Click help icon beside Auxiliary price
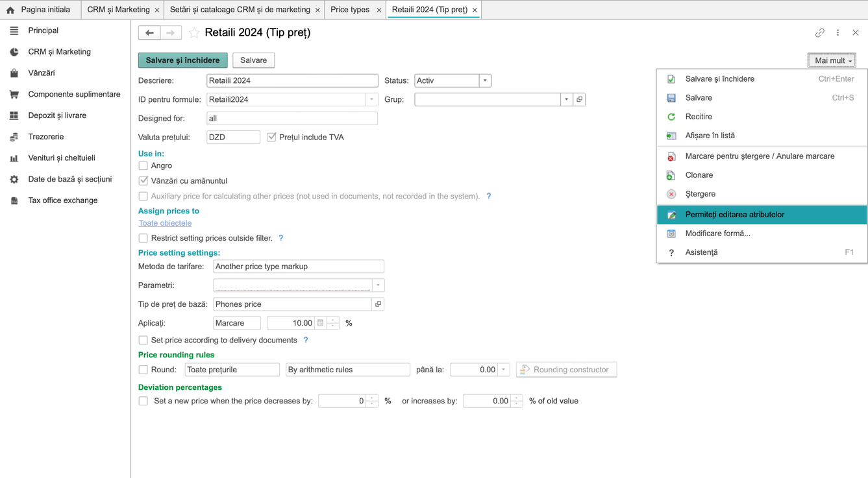 [x=489, y=196]
